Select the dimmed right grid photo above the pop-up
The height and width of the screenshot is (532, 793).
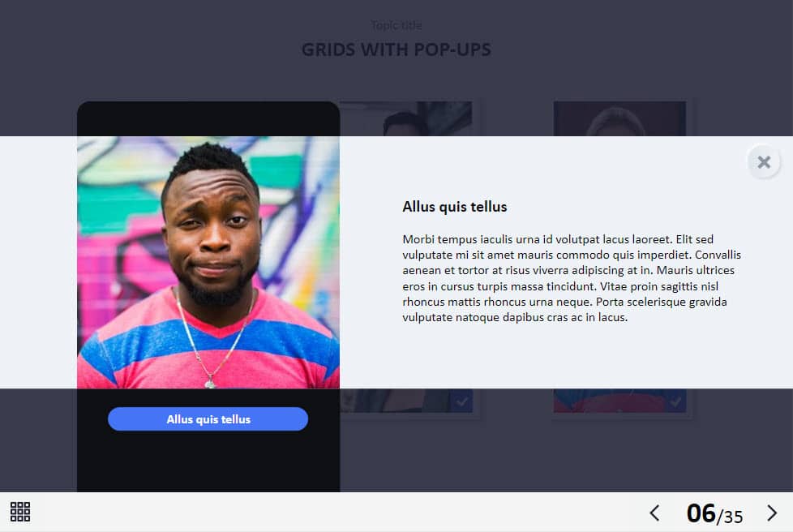tap(619, 119)
